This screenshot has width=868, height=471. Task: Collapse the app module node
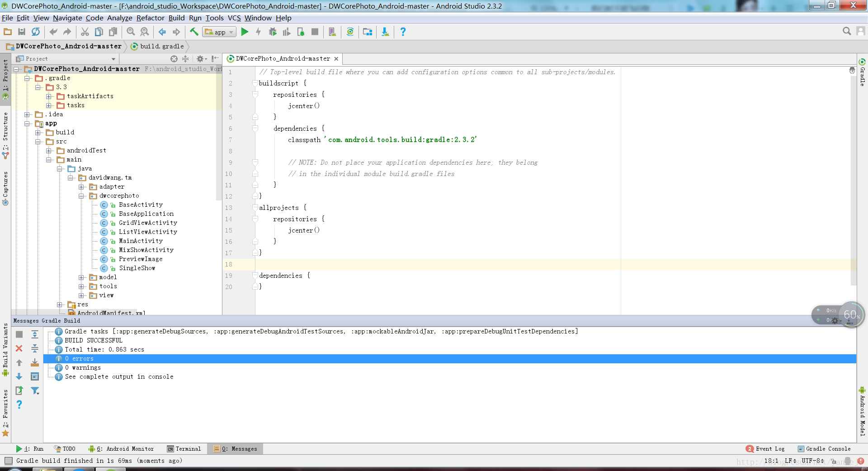click(27, 124)
